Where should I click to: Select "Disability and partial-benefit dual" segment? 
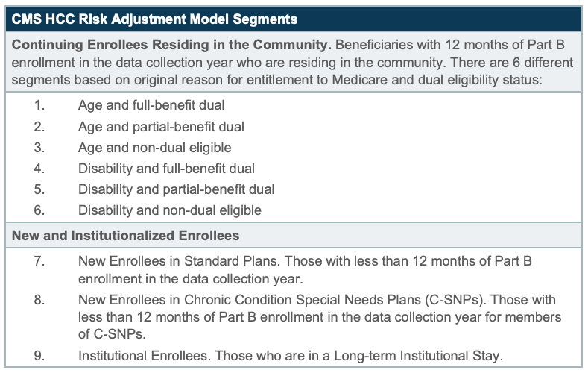176,189
